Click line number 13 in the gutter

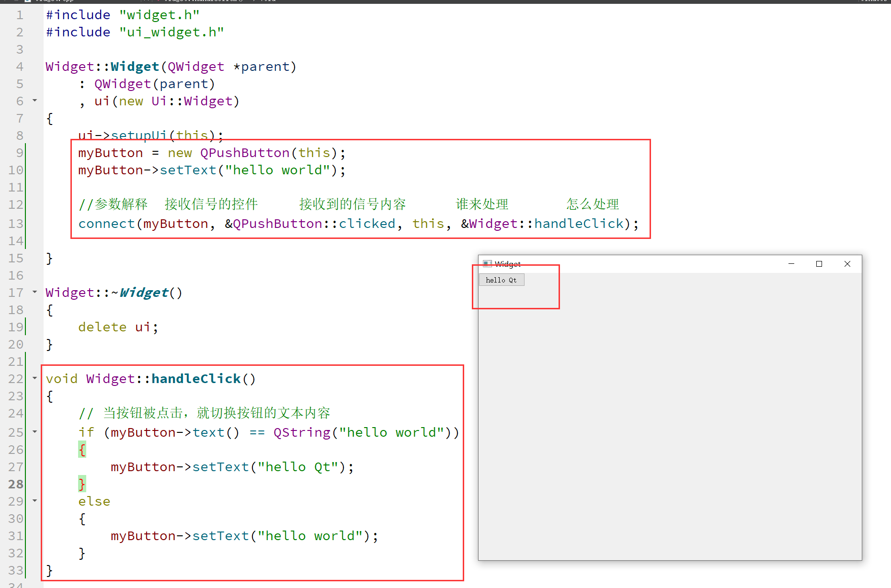(x=16, y=224)
